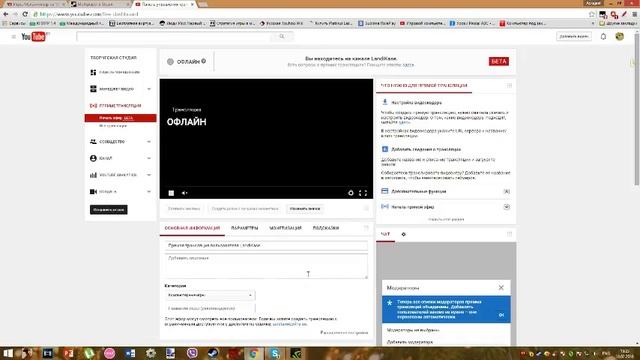This screenshot has width=640, height=360.
Task: Click the upload video button in header
Action: coord(574,37)
